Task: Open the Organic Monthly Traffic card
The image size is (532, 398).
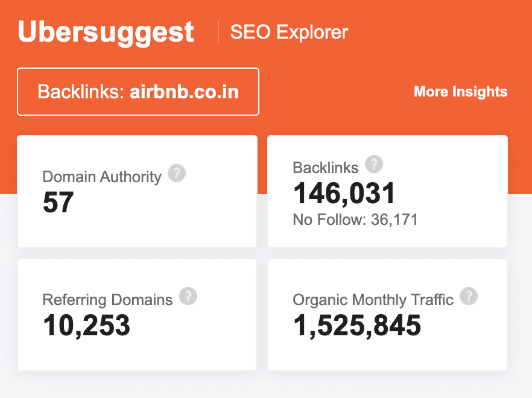Action: coord(387,314)
